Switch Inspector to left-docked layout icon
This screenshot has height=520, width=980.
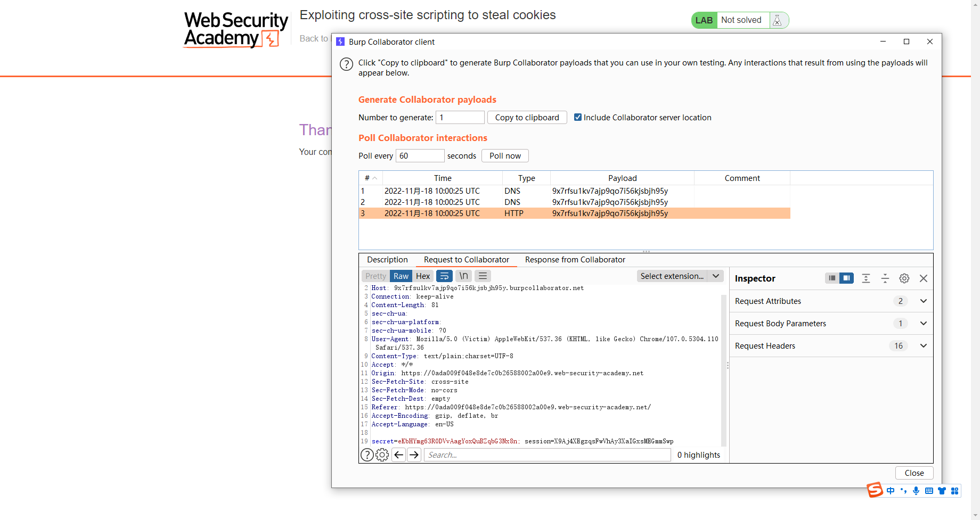[x=832, y=278]
